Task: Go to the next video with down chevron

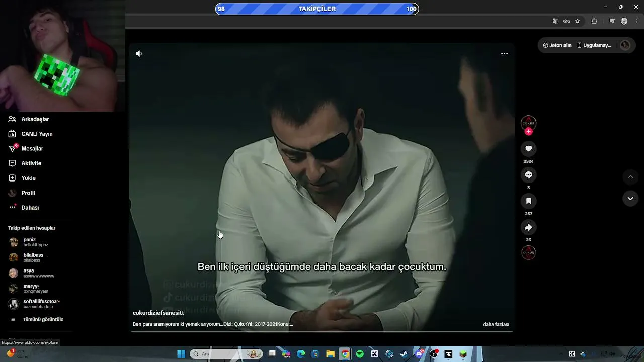Action: click(x=630, y=199)
